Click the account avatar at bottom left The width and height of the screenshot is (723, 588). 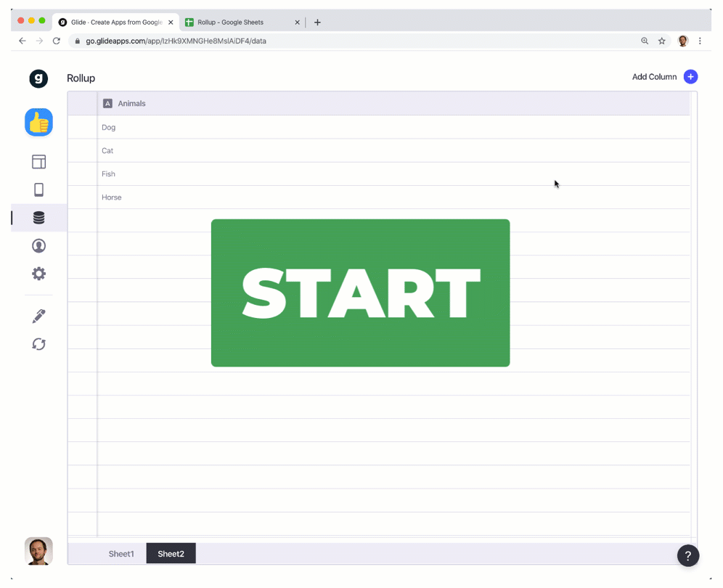(38, 551)
